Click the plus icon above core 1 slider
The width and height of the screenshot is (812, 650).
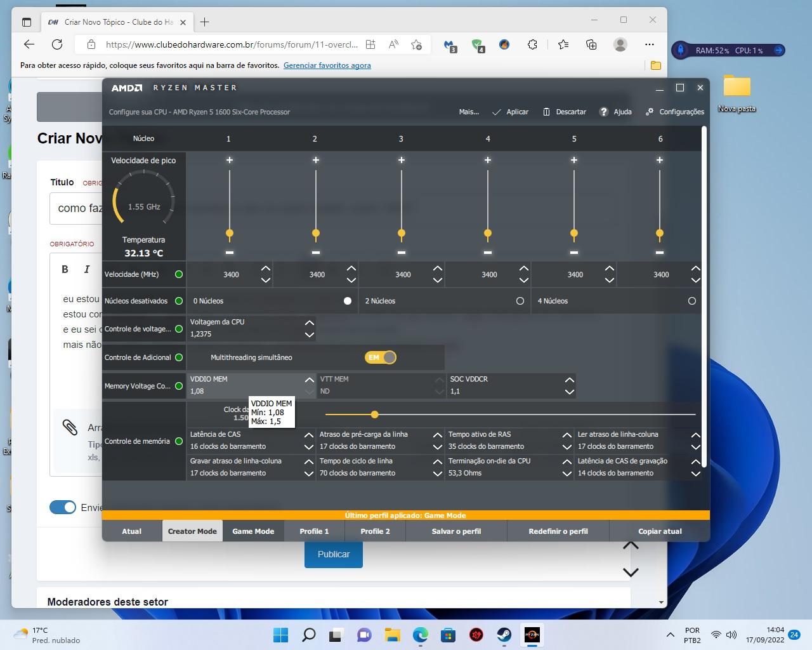pos(230,160)
